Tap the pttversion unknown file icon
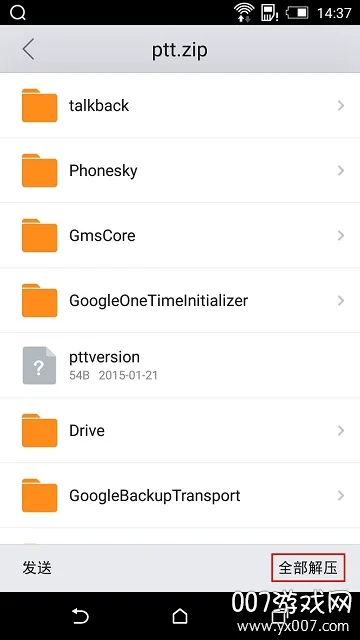 tap(39, 365)
